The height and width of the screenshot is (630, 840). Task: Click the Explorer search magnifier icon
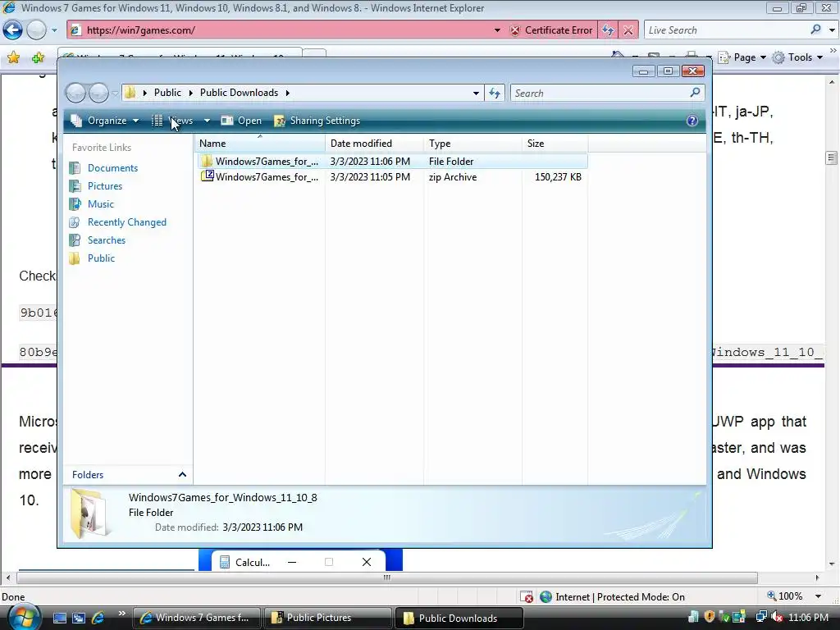tap(695, 93)
